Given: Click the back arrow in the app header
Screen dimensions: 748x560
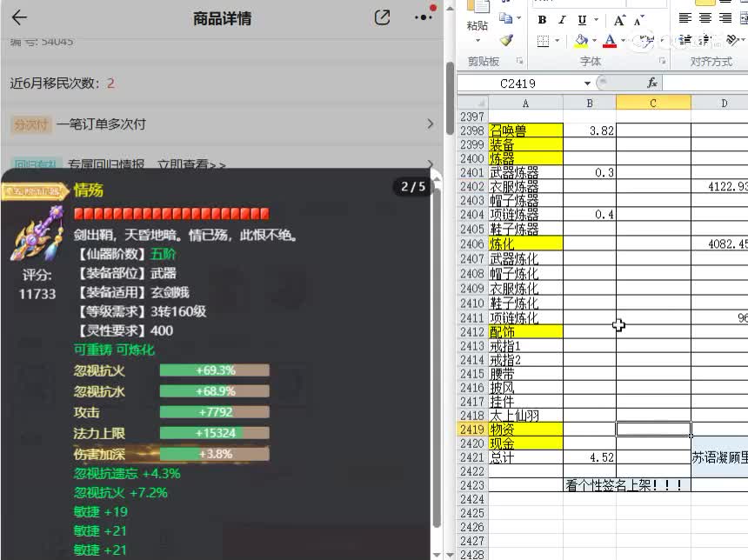Looking at the screenshot, I should (19, 17).
